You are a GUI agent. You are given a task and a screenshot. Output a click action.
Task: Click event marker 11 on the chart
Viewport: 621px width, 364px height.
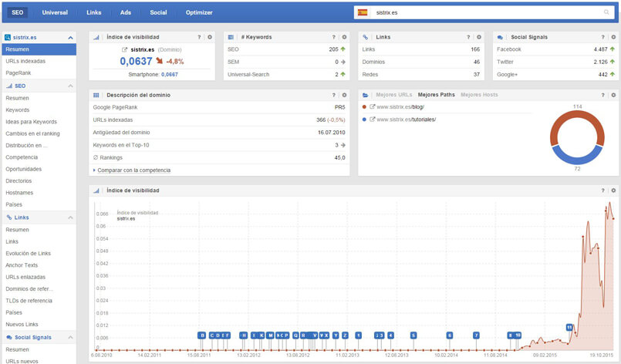coord(569,327)
